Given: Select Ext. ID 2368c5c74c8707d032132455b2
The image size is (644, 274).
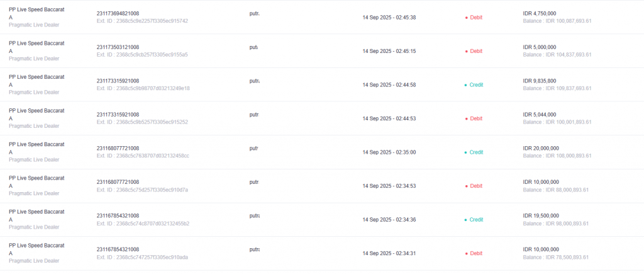Looking at the screenshot, I should [x=143, y=224].
